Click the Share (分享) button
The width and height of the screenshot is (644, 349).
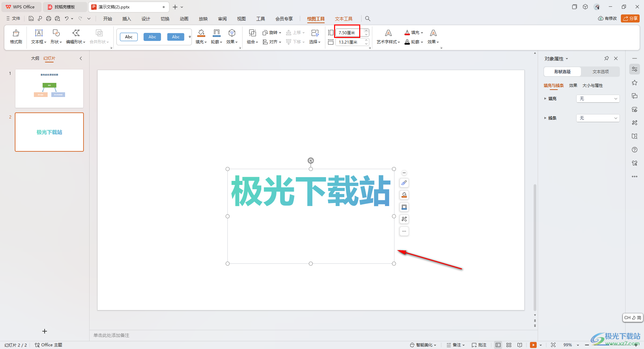pyautogui.click(x=630, y=18)
